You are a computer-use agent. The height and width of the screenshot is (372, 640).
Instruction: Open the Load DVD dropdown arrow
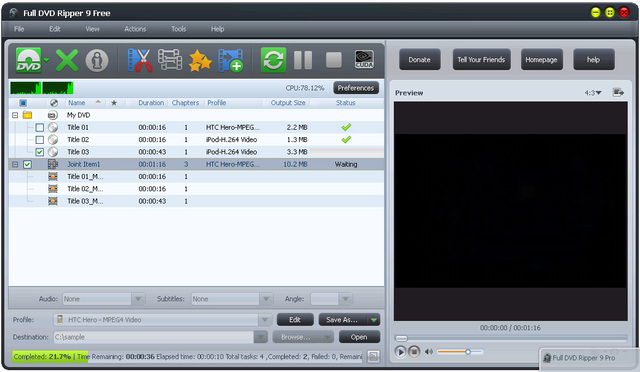(47, 60)
